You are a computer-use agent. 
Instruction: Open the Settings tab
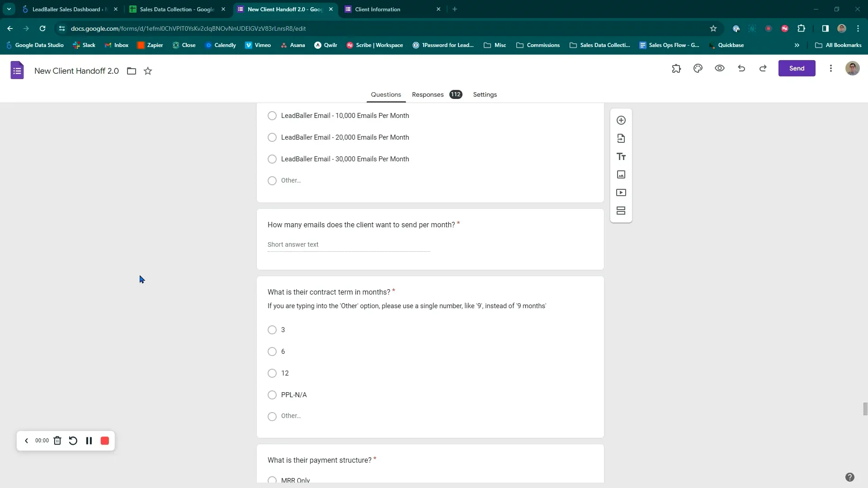485,94
